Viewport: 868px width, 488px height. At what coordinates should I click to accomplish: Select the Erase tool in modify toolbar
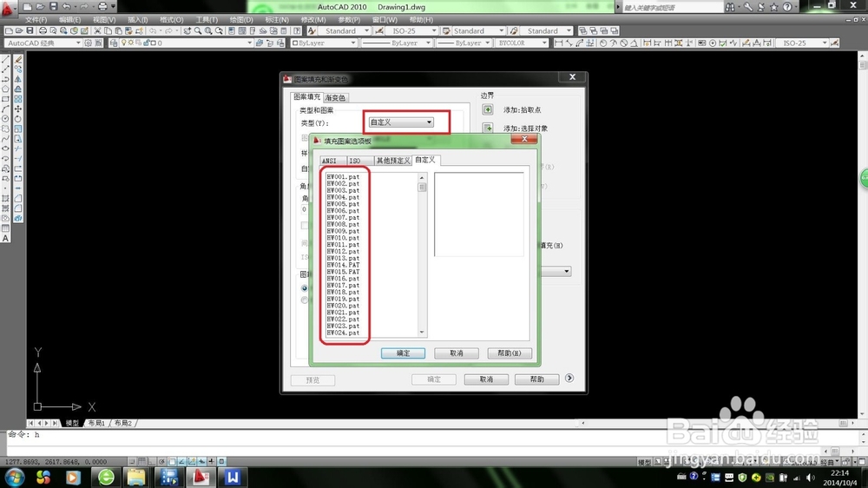pyautogui.click(x=18, y=59)
